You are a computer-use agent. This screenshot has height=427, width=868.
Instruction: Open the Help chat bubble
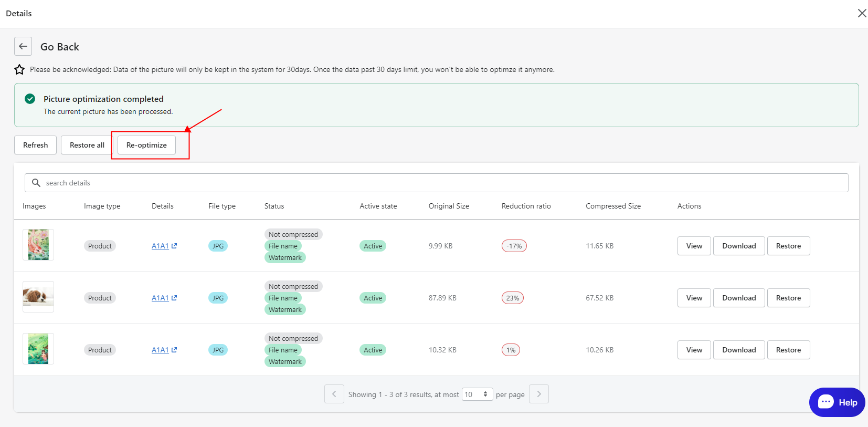point(837,402)
